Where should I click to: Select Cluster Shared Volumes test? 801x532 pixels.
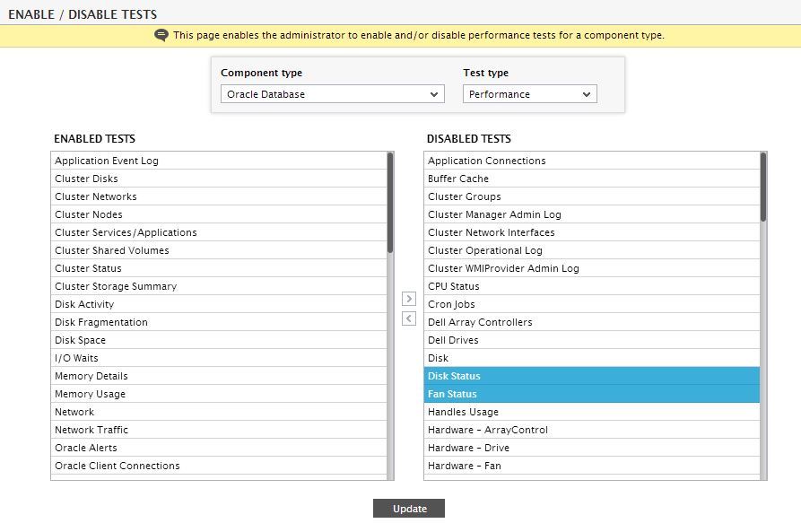[x=219, y=250]
